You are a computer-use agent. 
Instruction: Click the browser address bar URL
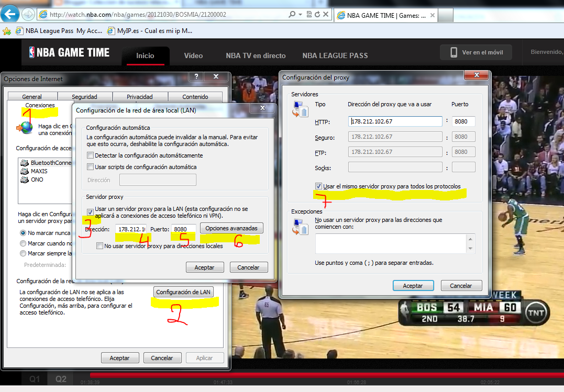(138, 14)
